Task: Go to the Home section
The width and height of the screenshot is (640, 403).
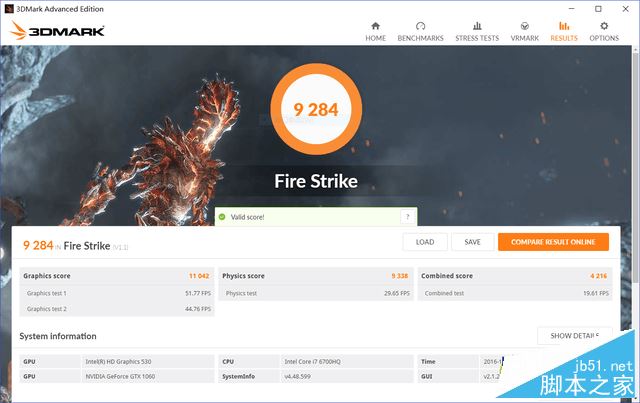Action: [376, 32]
